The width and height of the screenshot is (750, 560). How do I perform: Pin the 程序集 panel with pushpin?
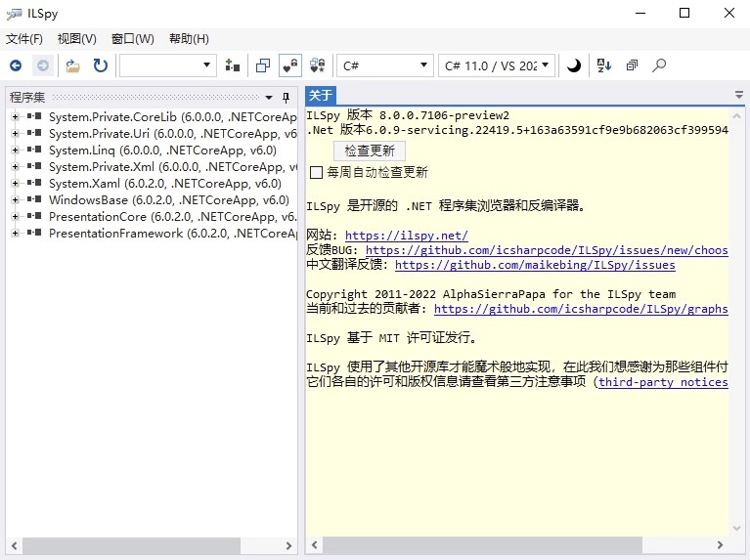pyautogui.click(x=286, y=98)
